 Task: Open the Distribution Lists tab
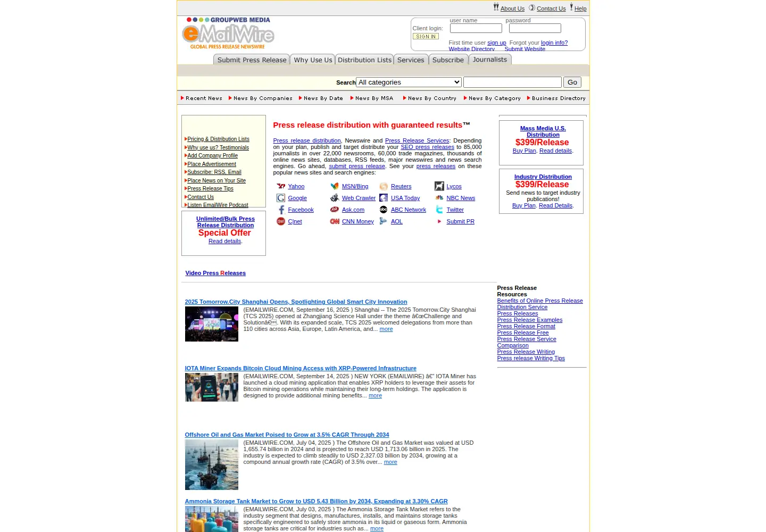pos(364,60)
